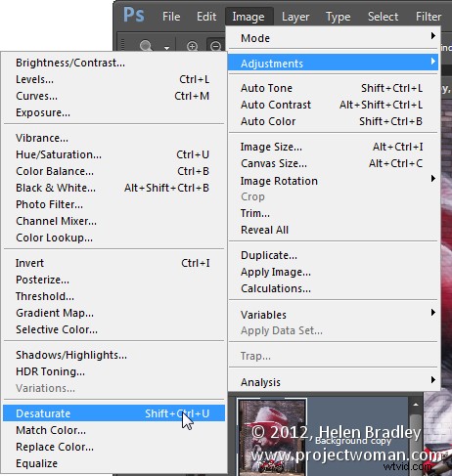Open Levels adjustment
Screen dimensions: 452x476
pos(113,79)
